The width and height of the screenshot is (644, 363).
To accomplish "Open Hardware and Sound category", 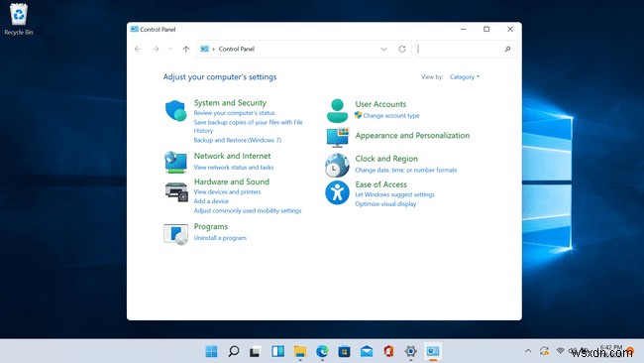I will pyautogui.click(x=232, y=181).
